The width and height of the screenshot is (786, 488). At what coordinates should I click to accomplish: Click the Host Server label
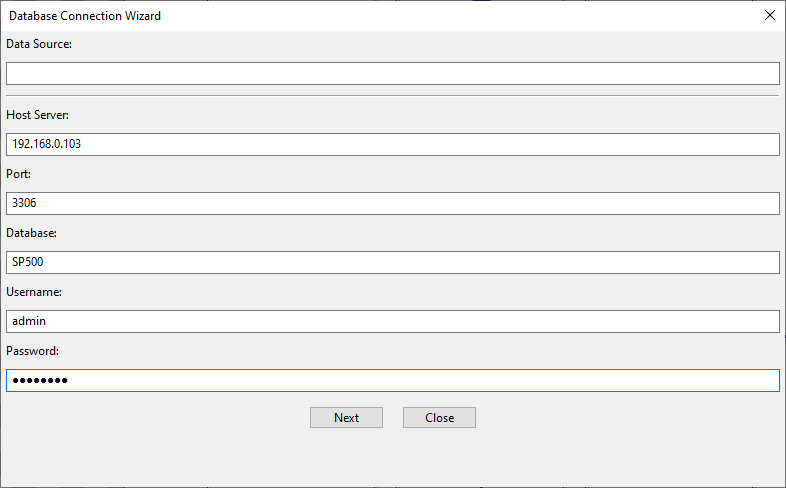(38, 115)
